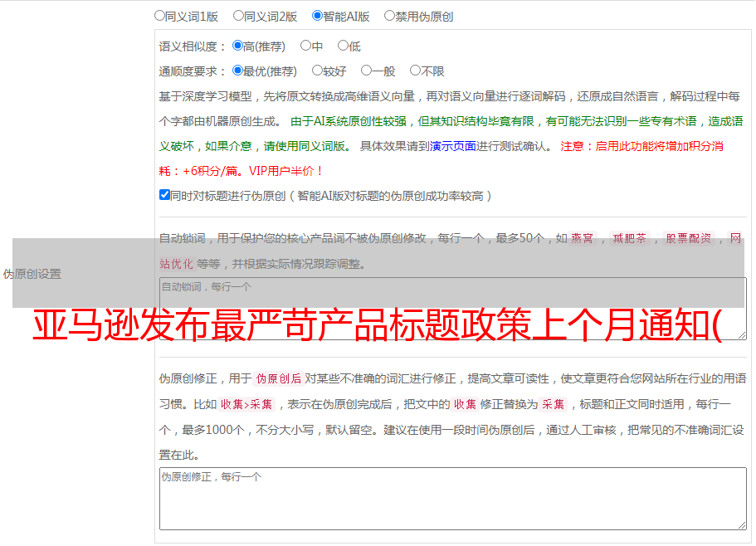Set 语义相似度 to 低

[x=343, y=46]
